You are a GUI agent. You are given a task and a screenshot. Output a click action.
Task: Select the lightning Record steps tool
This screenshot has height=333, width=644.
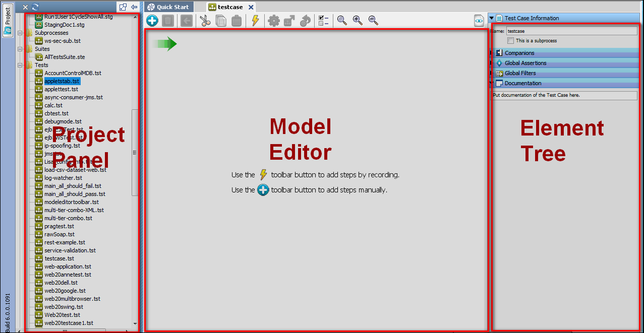pos(255,21)
